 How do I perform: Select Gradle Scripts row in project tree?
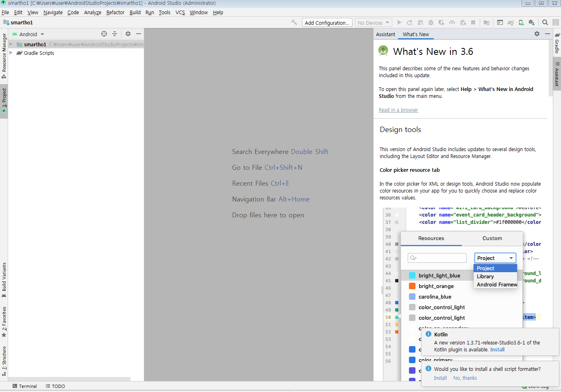pos(76,53)
